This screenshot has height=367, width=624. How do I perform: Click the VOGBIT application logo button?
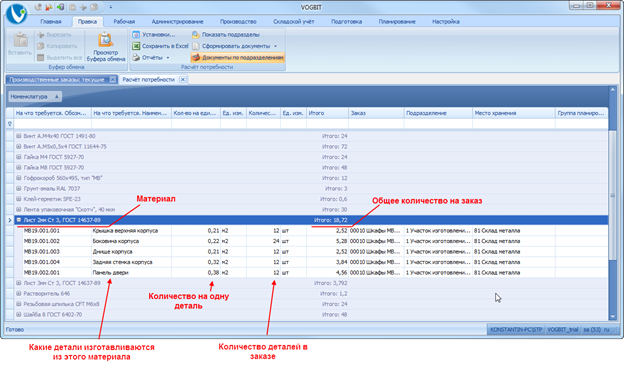point(16,13)
